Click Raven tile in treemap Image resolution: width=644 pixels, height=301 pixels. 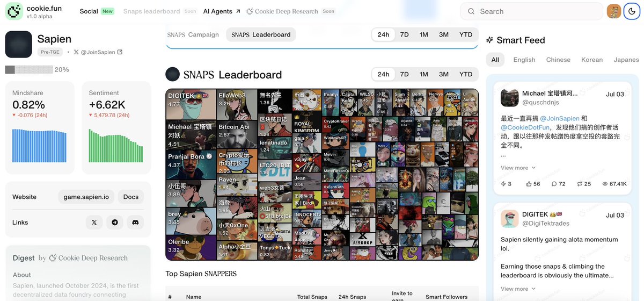click(x=237, y=184)
